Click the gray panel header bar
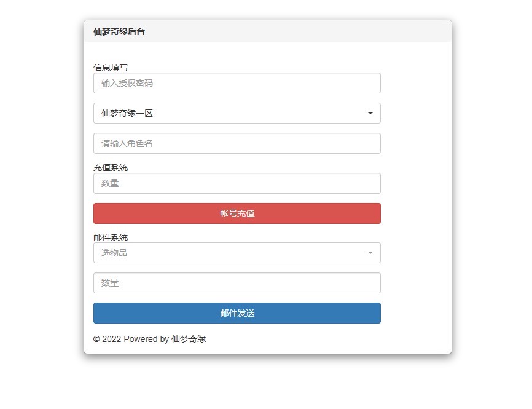Screen dimensions: 532x409 [x=295, y=31]
